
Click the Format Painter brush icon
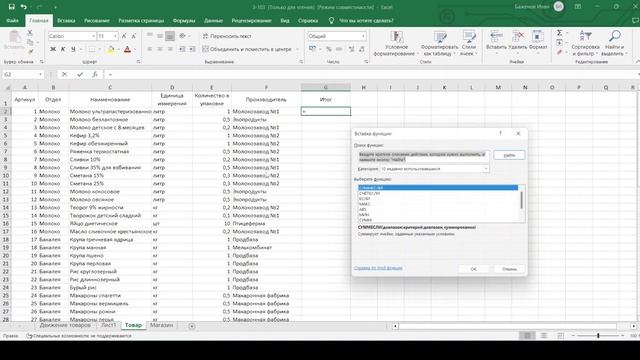coord(30,51)
